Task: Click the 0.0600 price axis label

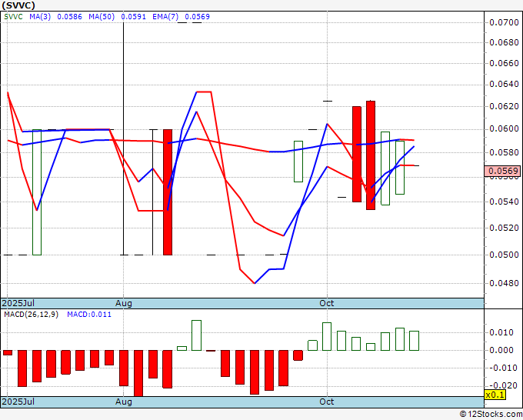Action: coord(504,129)
